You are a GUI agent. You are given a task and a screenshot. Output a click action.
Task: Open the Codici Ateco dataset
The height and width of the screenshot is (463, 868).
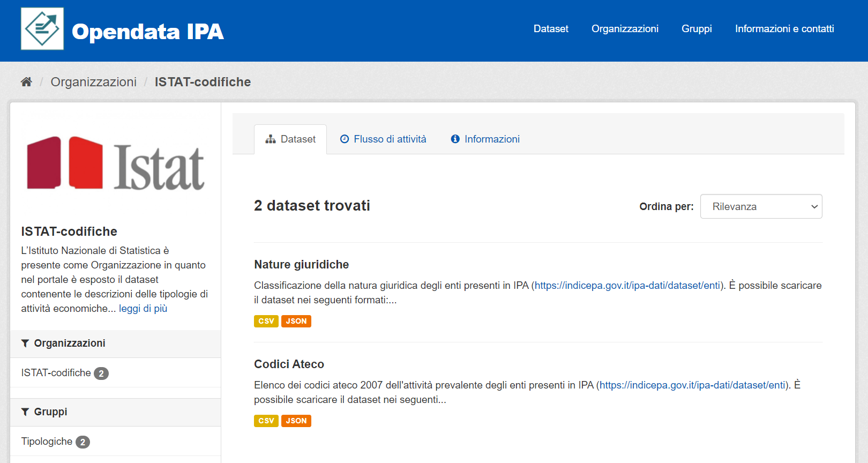tap(289, 364)
